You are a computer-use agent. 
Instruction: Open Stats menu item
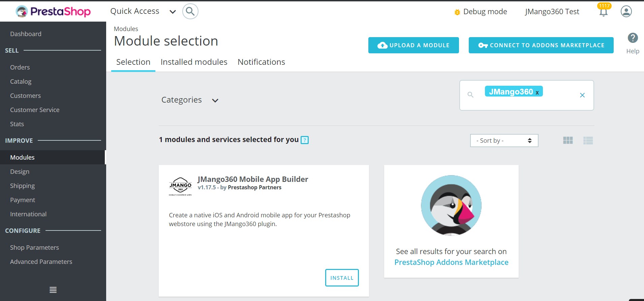click(17, 124)
